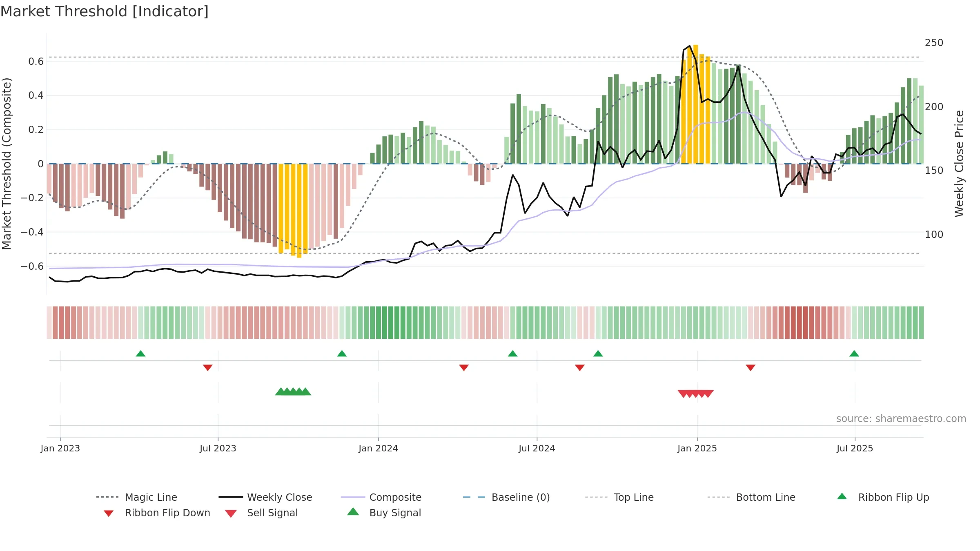The height and width of the screenshot is (551, 980).
Task: Toggle the Top Line legend entry
Action: coord(619,497)
